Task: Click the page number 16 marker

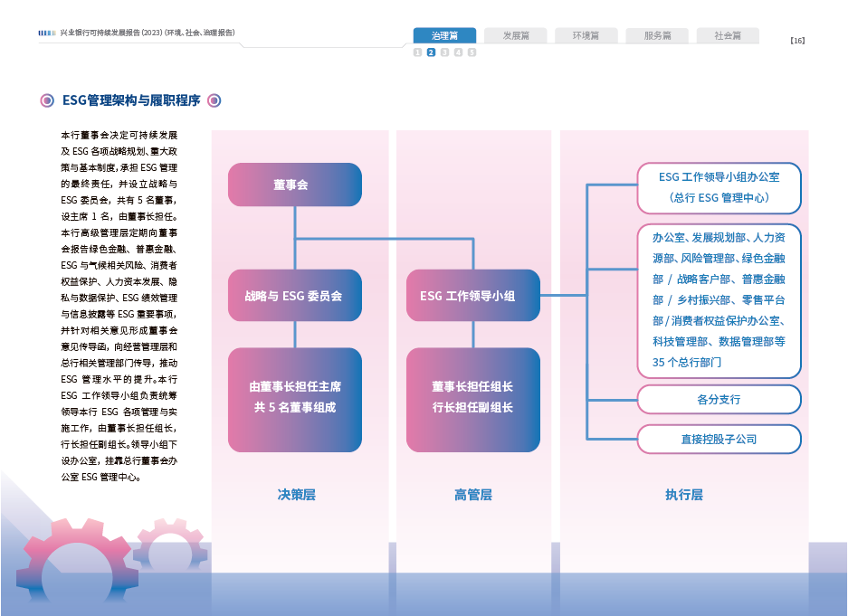Action: tap(796, 41)
